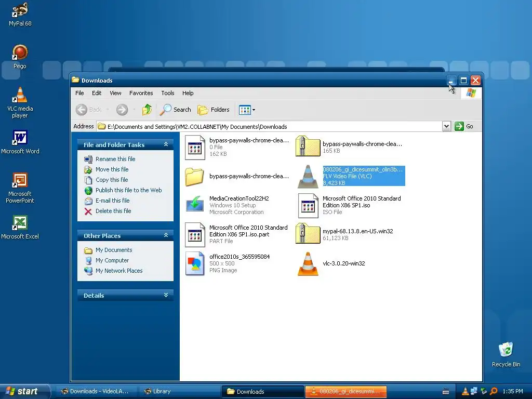This screenshot has width=532, height=399.
Task: Click Delete this file
Action: [x=113, y=211]
